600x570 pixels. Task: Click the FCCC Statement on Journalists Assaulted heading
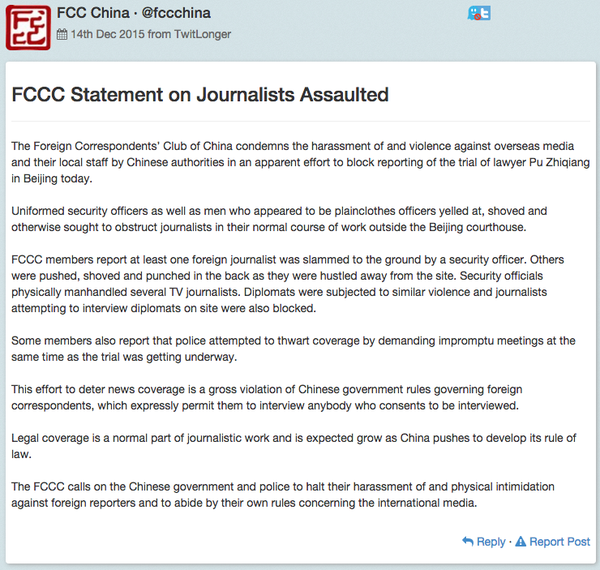coord(199,95)
